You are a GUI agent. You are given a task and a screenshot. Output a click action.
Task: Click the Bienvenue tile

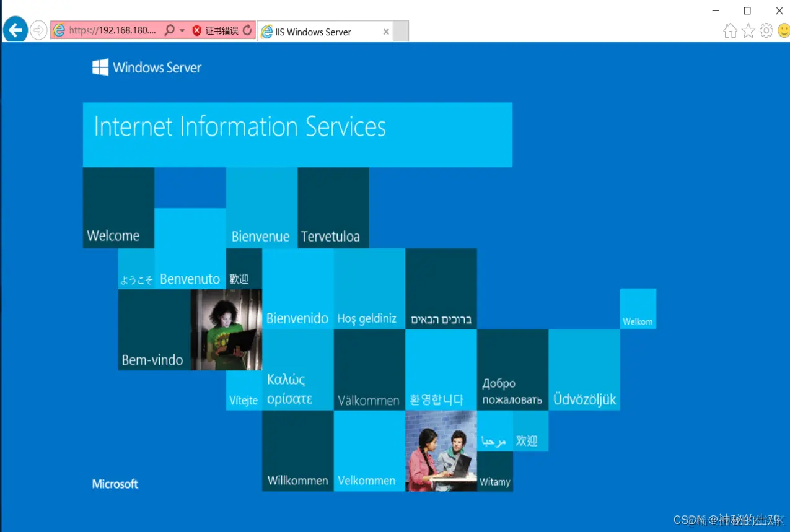tap(261, 207)
